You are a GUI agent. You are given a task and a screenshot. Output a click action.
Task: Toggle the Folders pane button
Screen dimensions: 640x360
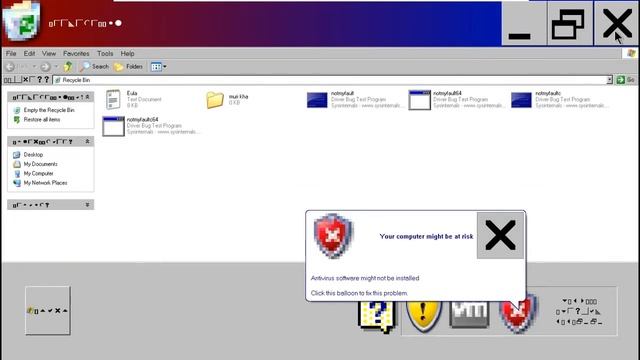click(128, 67)
